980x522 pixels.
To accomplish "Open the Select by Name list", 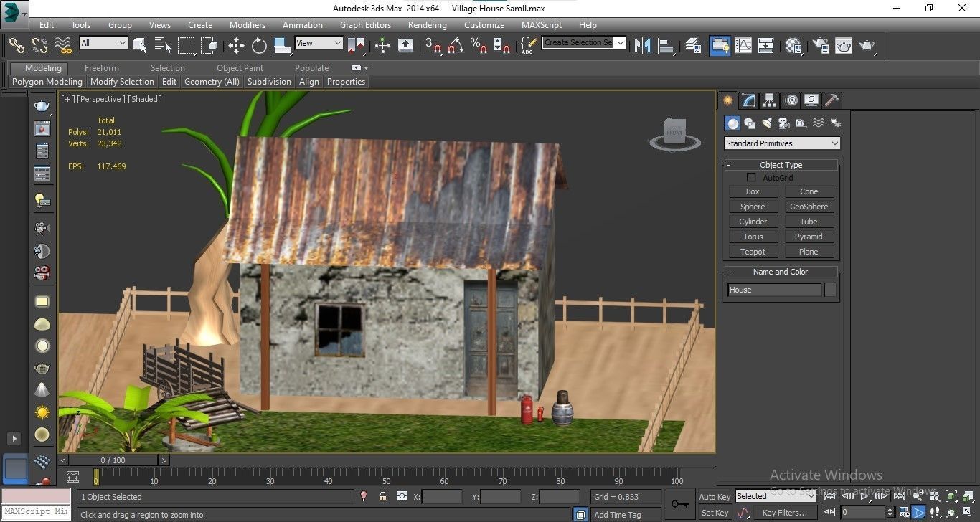I will point(163,45).
